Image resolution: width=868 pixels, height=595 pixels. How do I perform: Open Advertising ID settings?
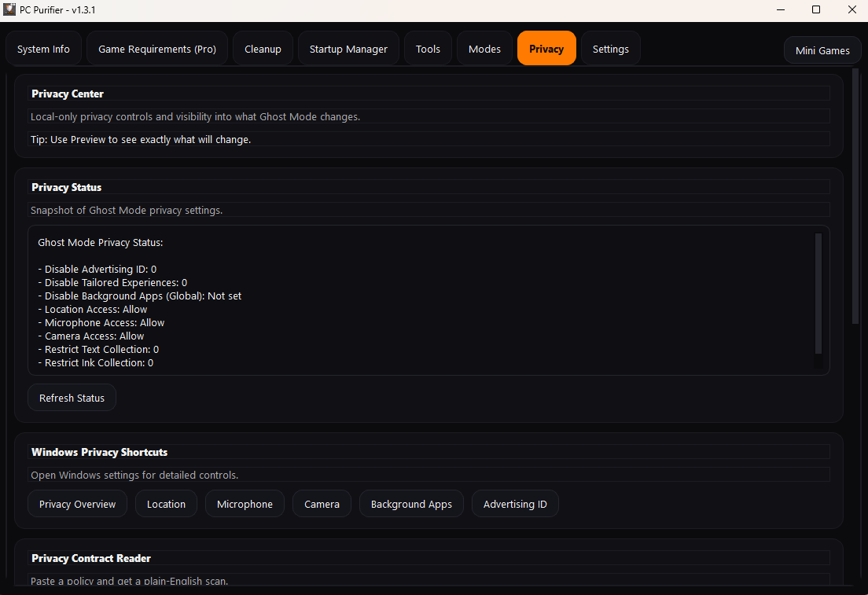(x=515, y=504)
